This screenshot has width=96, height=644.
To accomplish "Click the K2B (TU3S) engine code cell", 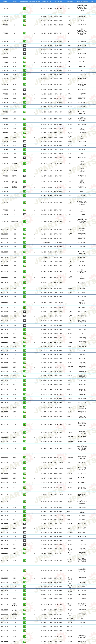I will tap(82, 398).
